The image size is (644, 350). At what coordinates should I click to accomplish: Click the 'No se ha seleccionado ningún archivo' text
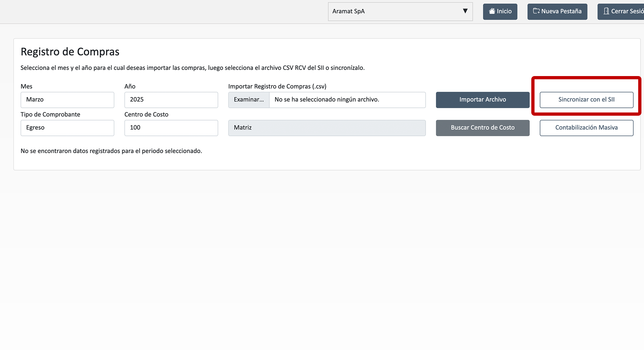tap(327, 100)
